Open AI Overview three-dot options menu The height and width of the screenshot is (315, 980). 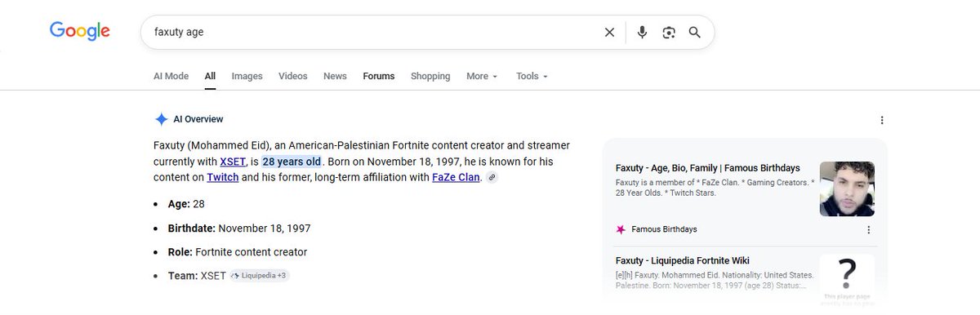pyautogui.click(x=882, y=120)
